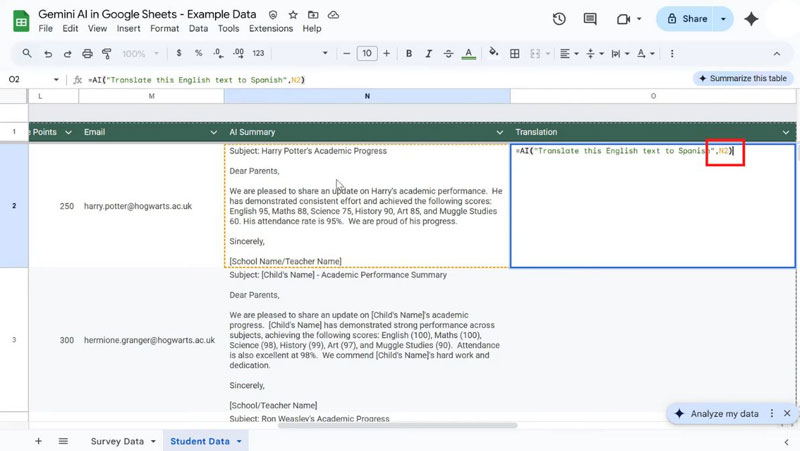Screen dimensions: 800x451
Task: Toggle bold formatting
Action: 409,54
